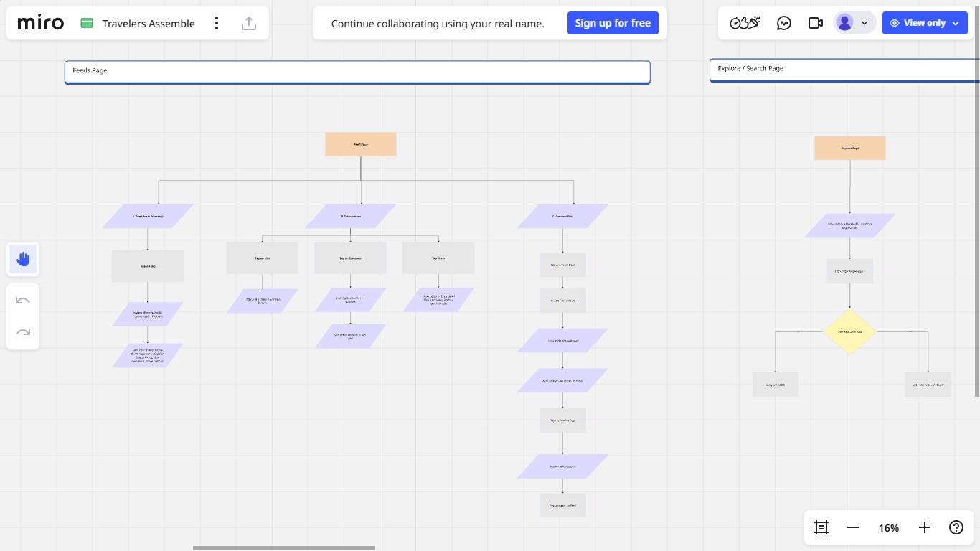Zoom in using the plus icon

click(x=924, y=527)
